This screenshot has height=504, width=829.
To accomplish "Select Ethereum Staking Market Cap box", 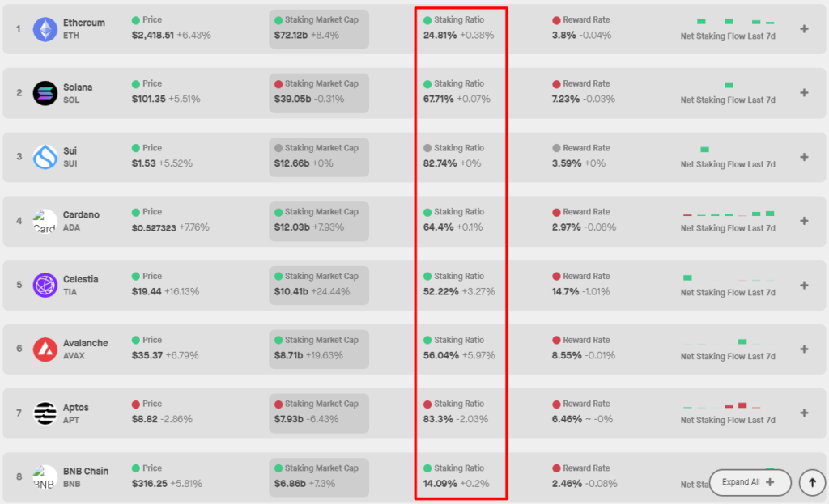I will [x=319, y=28].
